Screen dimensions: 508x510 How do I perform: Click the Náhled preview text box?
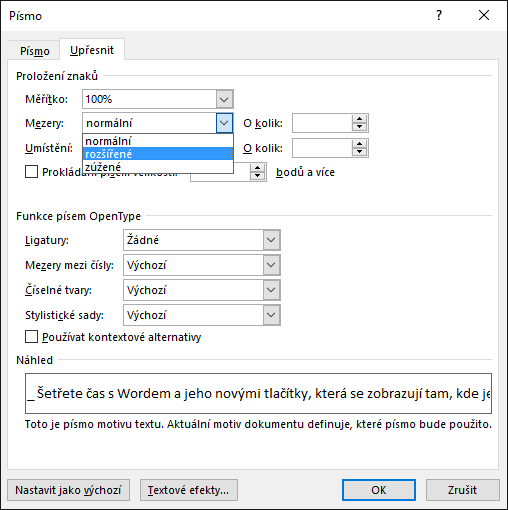258,393
